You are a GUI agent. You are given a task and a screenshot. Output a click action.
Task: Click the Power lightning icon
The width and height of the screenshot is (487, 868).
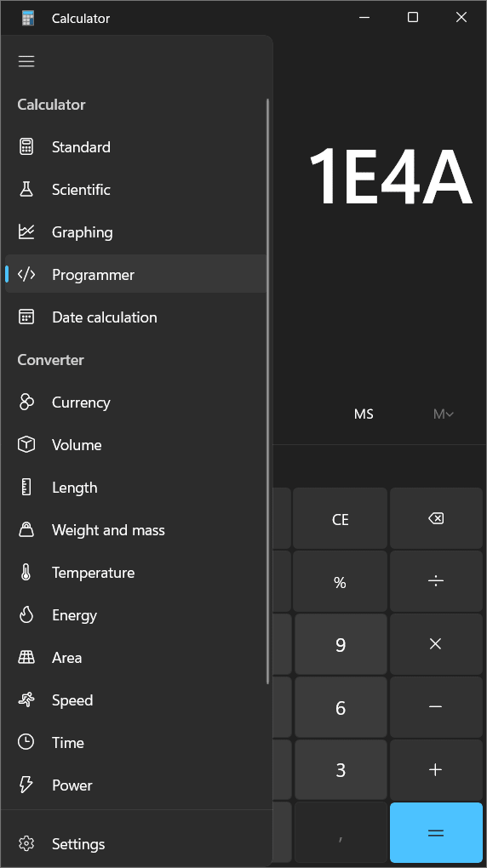[26, 785]
